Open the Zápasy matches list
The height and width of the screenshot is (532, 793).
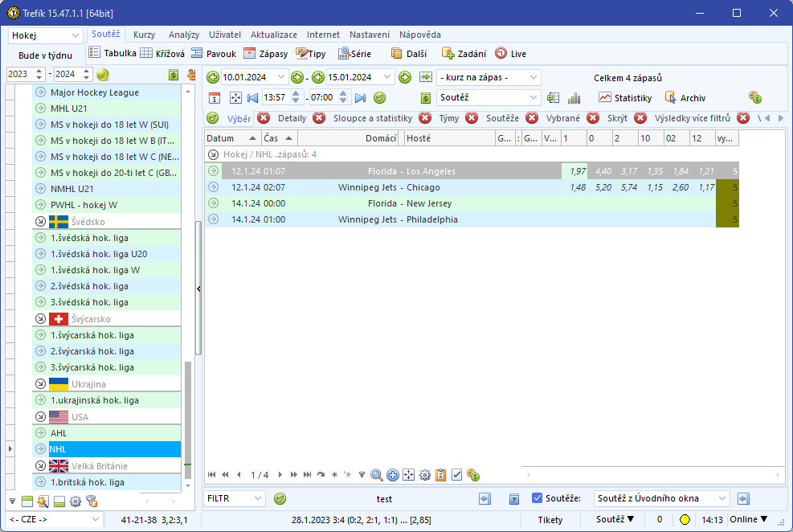265,54
